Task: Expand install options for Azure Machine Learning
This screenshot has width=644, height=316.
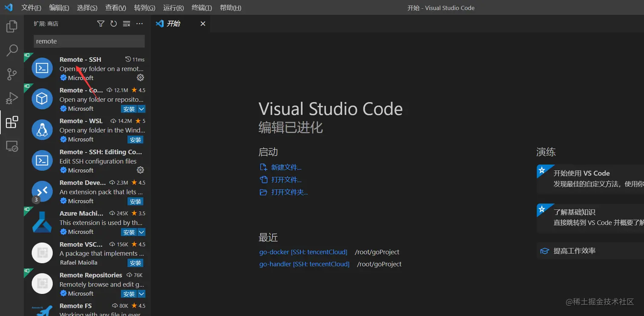Action: point(142,232)
